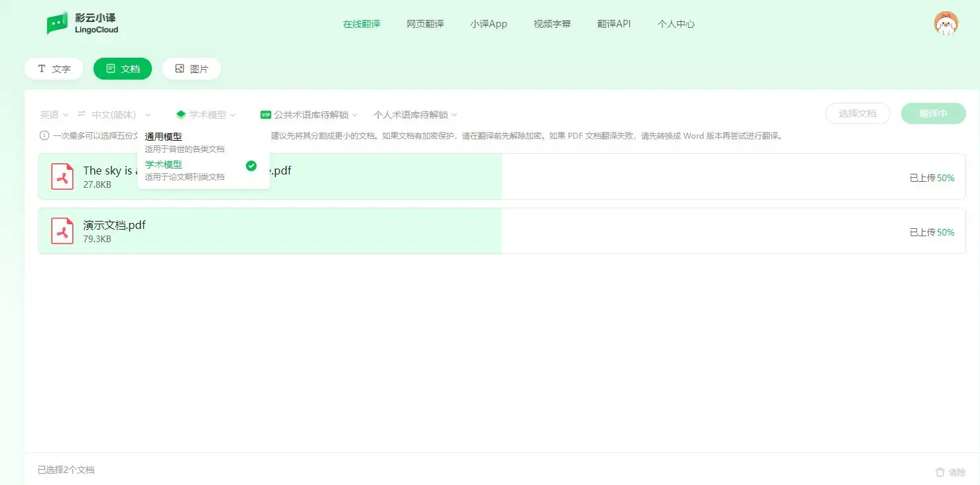980x485 pixels.
Task: Click the red PDF icon of 演示文档.pdf
Action: click(62, 230)
